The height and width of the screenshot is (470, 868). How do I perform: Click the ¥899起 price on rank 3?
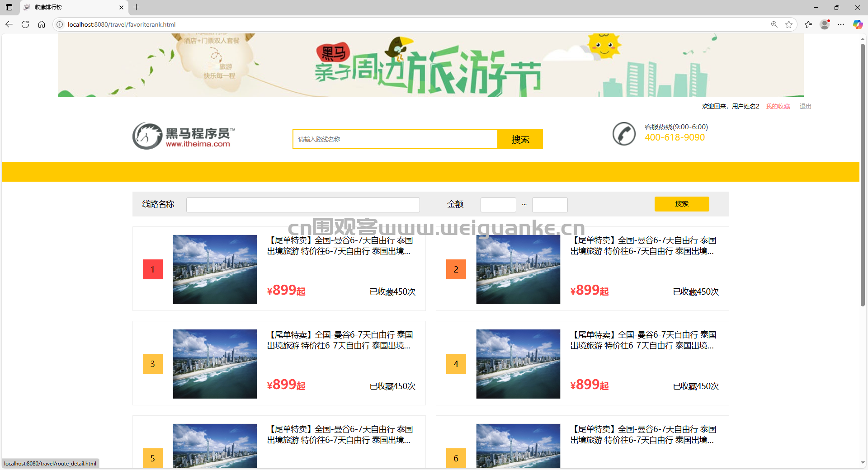tap(286, 385)
